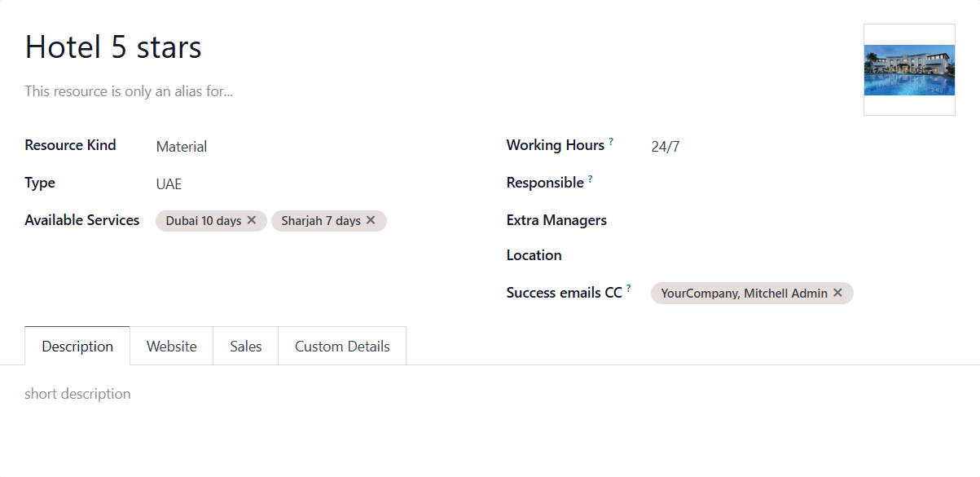Screen dimensions: 980x477
Task: Click the empty Extra Managers field
Action: (802, 221)
